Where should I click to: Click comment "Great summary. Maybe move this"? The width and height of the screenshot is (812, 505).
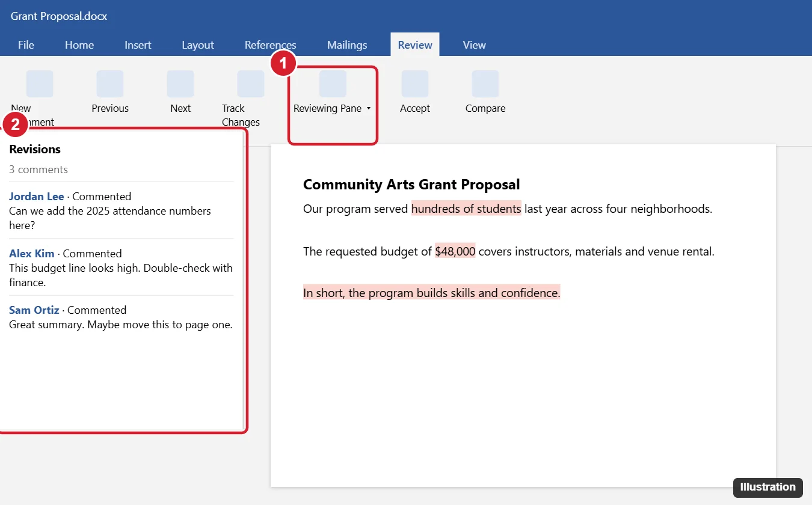tap(121, 325)
